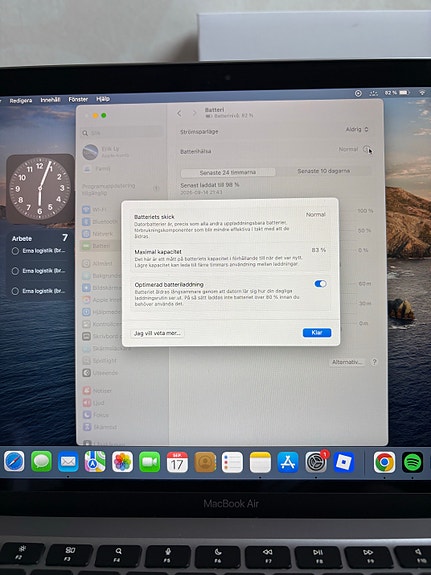Open Strömsparläge Aldrig dropdown
This screenshot has height=575, width=431.
[357, 129]
